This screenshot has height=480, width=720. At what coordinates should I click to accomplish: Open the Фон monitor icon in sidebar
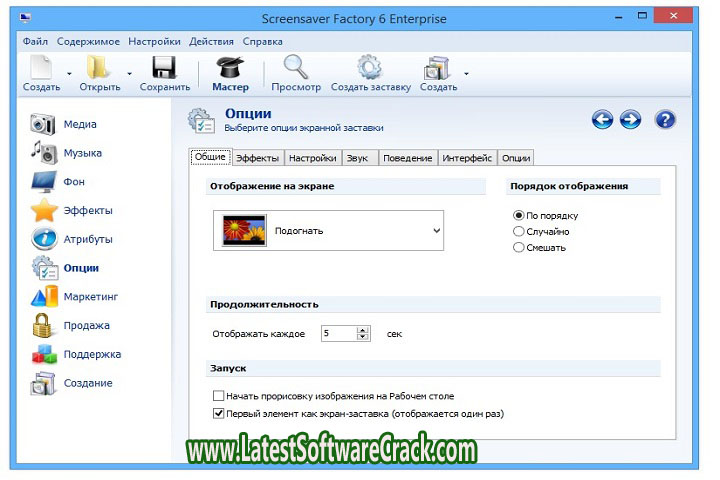pos(44,181)
